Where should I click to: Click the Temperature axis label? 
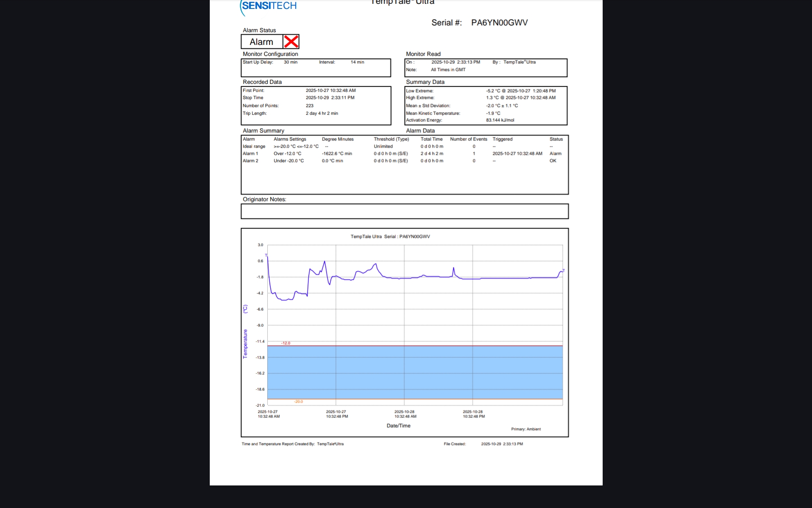tap(245, 344)
